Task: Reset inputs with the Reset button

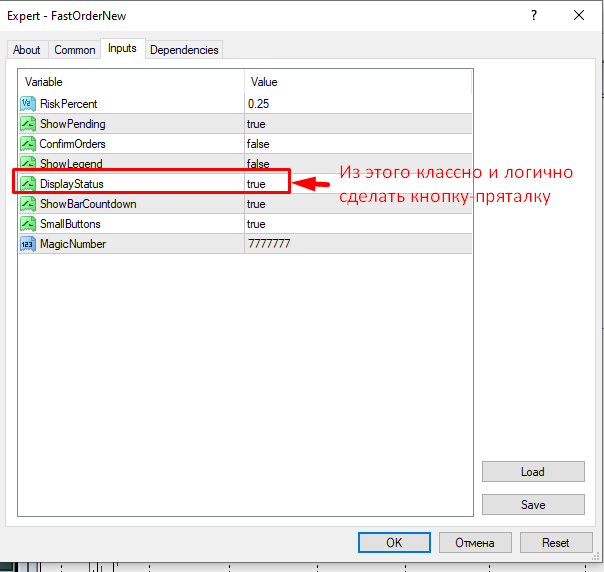Action: point(556,542)
